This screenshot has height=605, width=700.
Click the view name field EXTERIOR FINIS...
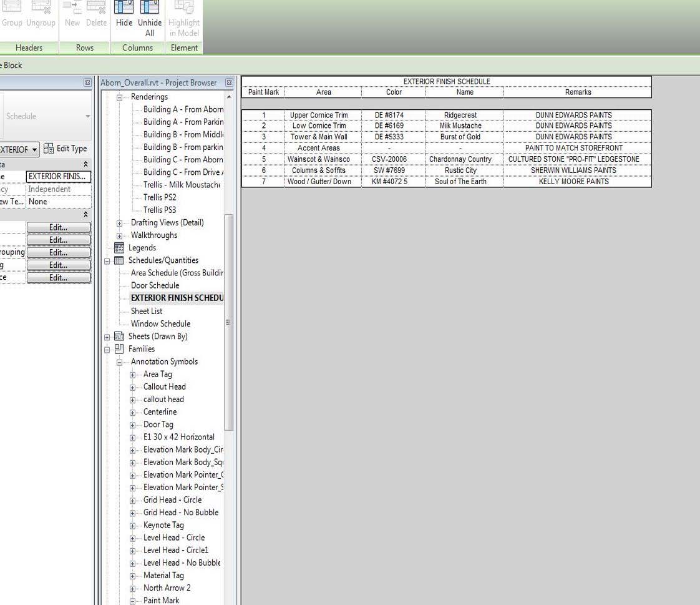[59, 177]
